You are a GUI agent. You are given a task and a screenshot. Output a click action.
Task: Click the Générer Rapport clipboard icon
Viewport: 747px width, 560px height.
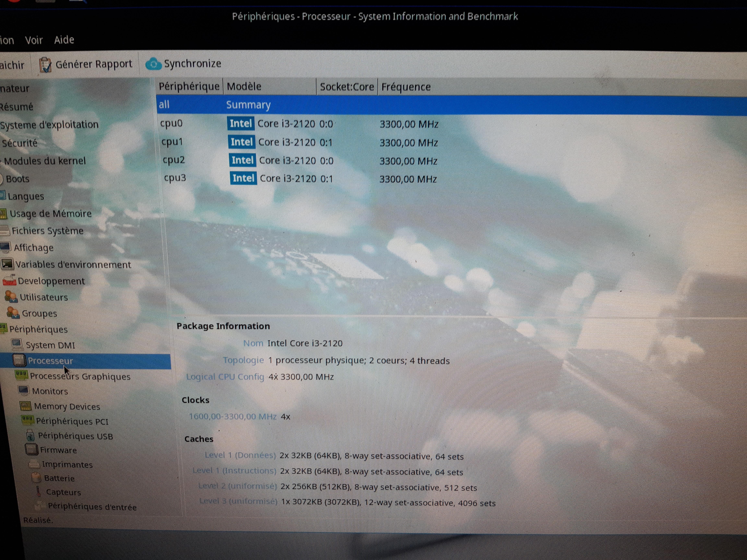click(x=45, y=64)
